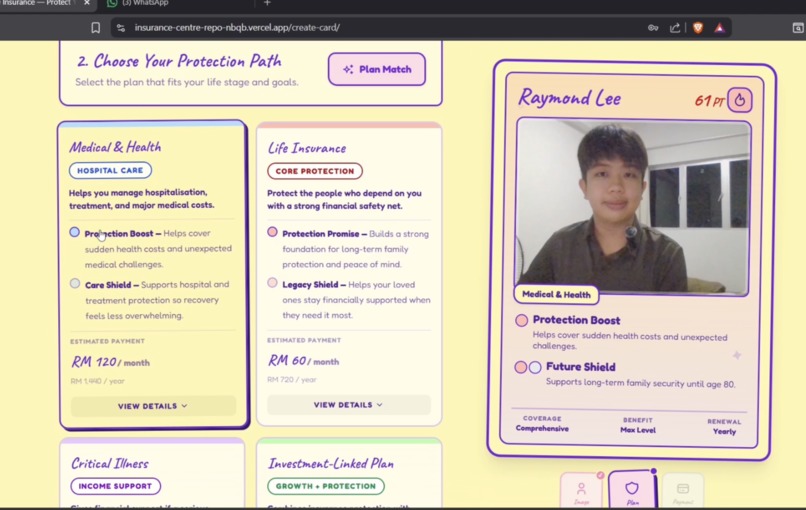The height and width of the screenshot is (510, 806).
Task: Click pink dot beside Protection Boost on preview card
Action: 521,321
